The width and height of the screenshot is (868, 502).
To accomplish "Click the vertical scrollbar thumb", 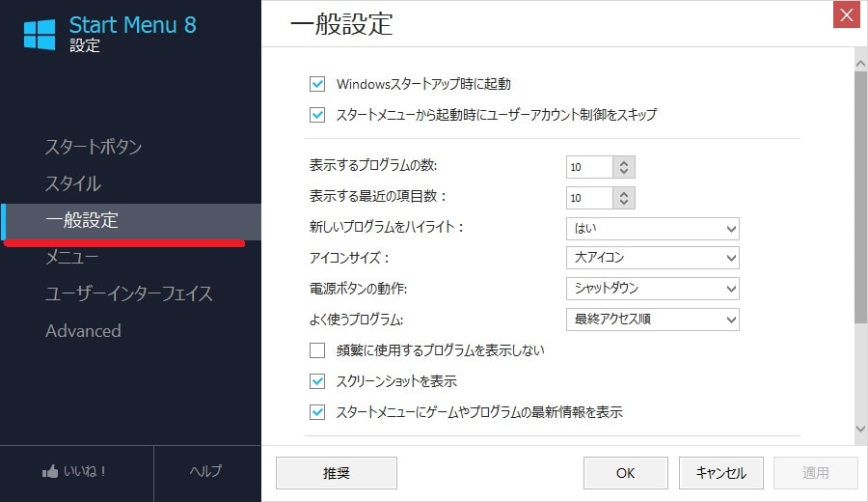I will [x=860, y=197].
